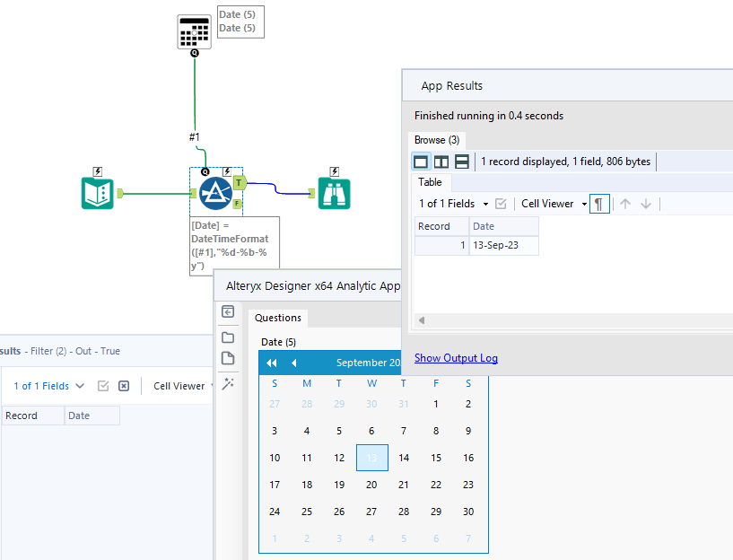Select greyed-out October 7 in calendar
Screen dimensions: 733x560
tap(468, 538)
